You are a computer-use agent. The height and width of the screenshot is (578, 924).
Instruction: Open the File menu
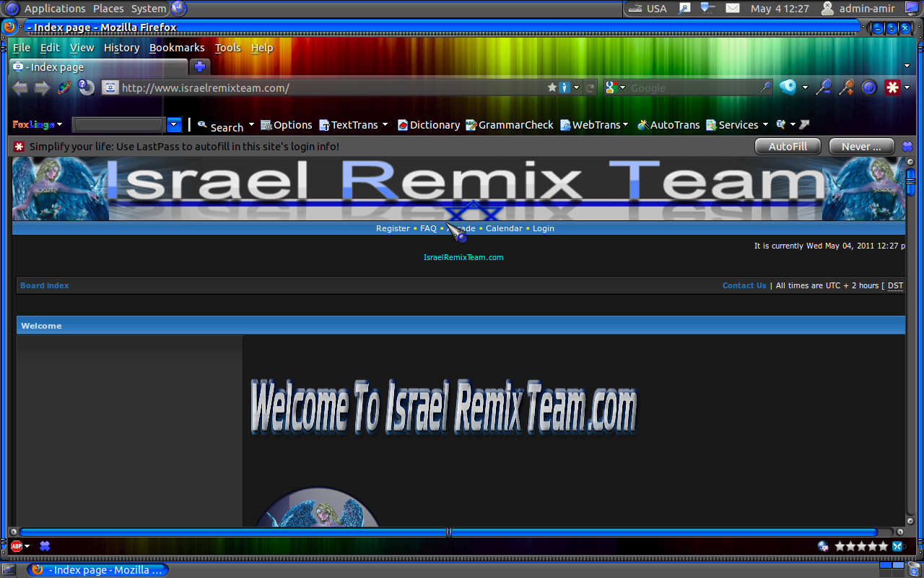tap(22, 48)
